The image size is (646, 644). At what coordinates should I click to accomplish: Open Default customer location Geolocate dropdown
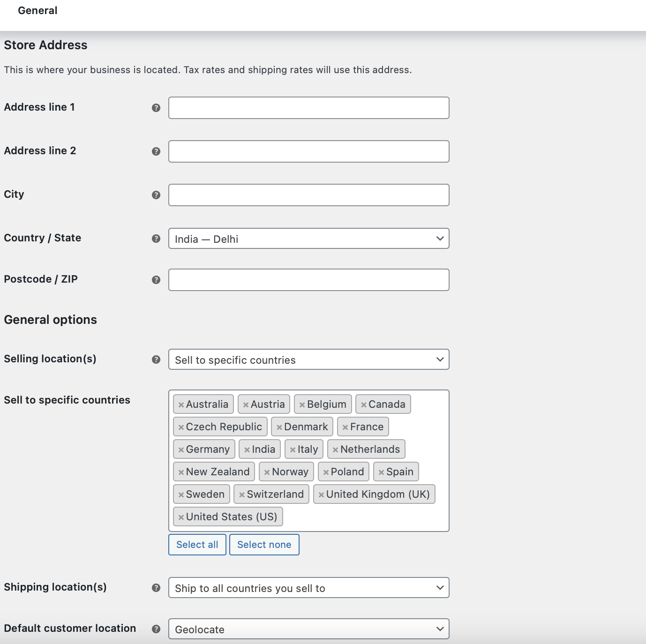point(308,629)
